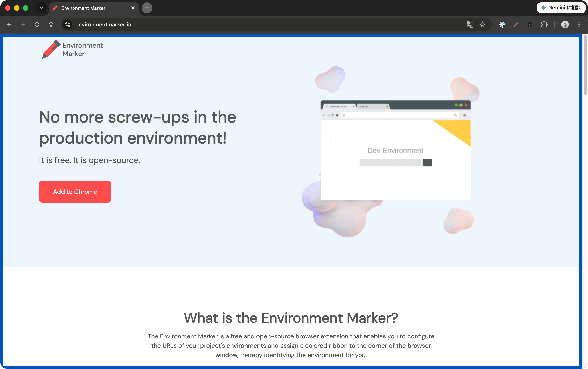Bookmark this page with the star
Image resolution: width=588 pixels, height=369 pixels.
[x=483, y=25]
